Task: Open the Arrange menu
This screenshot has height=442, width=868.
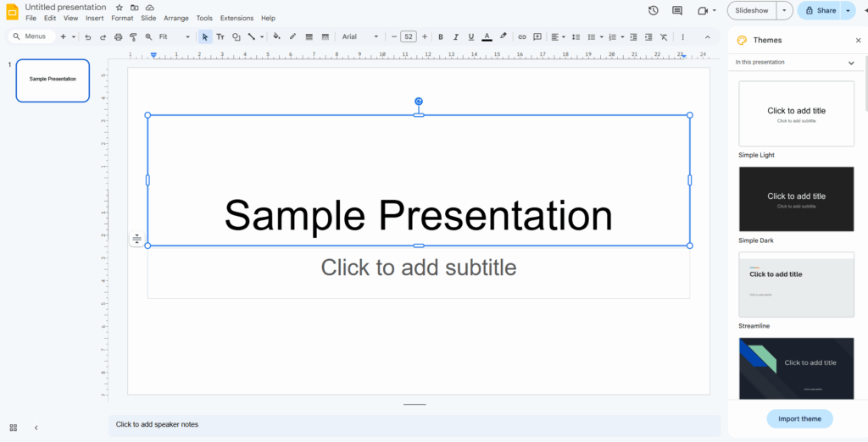Action: coord(176,18)
